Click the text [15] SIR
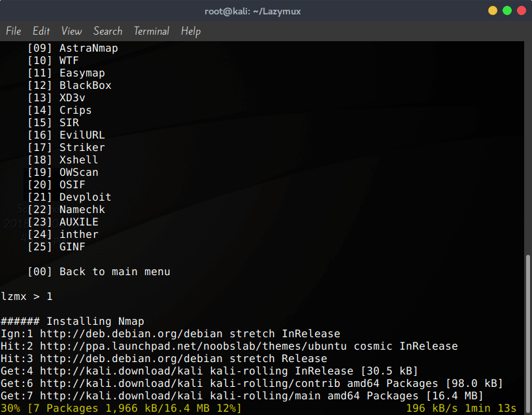This screenshot has width=532, height=415. 54,123
